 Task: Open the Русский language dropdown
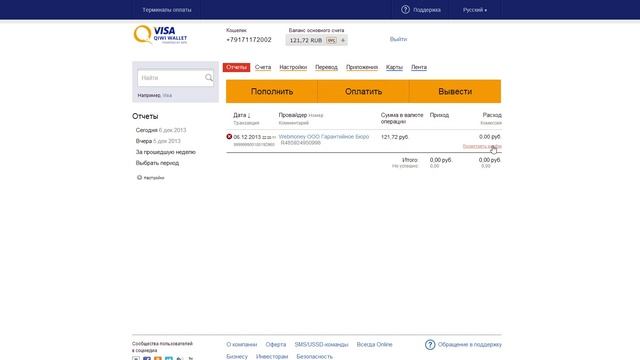(x=475, y=10)
